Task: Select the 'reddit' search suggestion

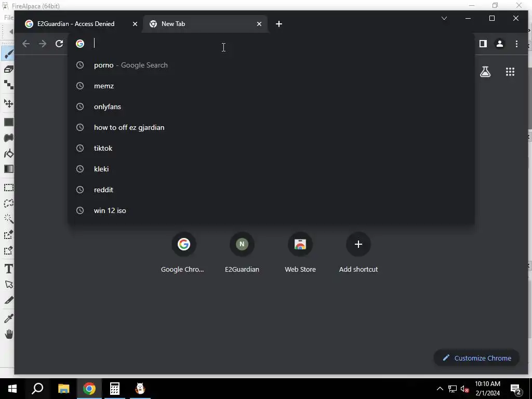Action: pyautogui.click(x=271, y=190)
